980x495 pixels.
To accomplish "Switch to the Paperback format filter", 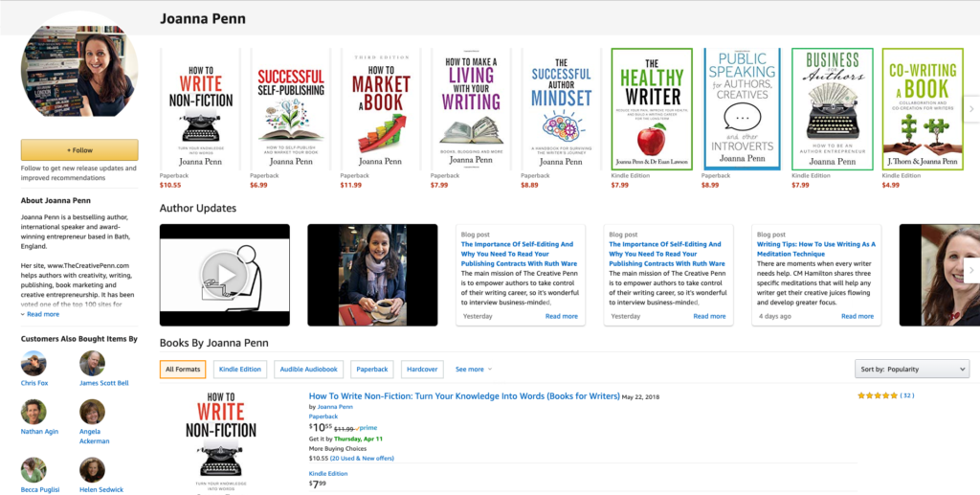I will pos(372,370).
